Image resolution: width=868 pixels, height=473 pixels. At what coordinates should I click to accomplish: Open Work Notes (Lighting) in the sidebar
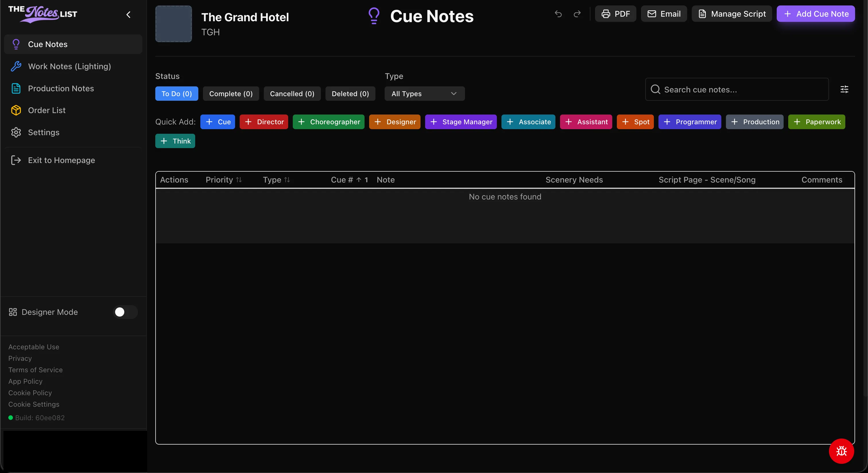coord(73,66)
